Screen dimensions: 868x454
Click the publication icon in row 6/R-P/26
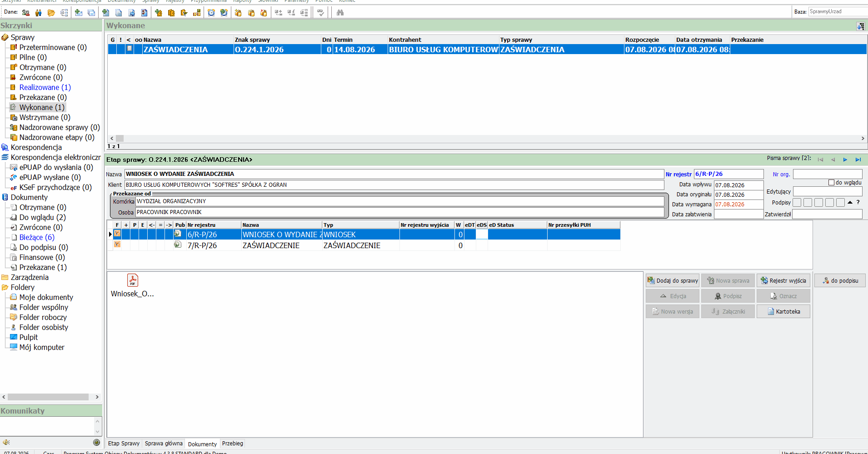(178, 234)
